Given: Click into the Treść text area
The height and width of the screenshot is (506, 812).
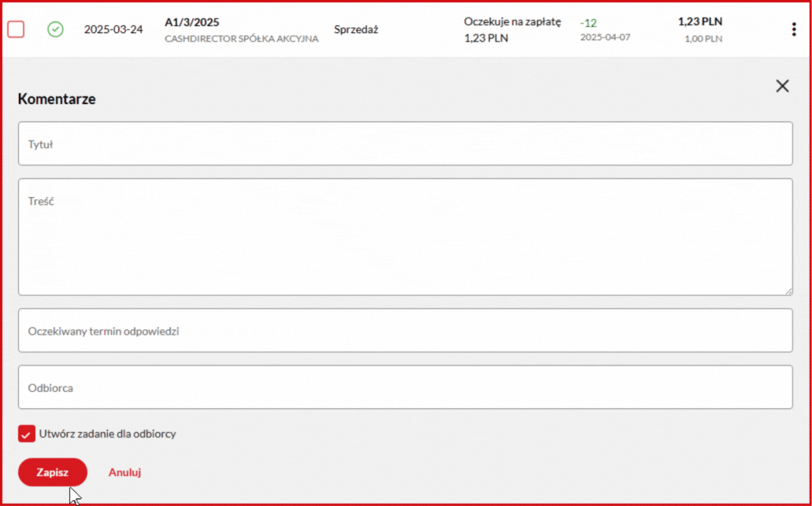Looking at the screenshot, I should [x=406, y=237].
